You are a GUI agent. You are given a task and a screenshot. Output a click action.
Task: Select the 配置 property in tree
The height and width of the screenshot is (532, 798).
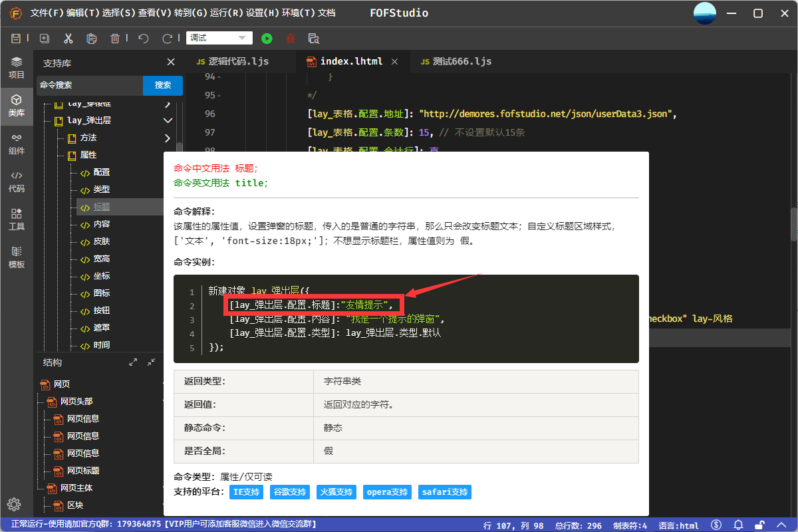point(102,172)
